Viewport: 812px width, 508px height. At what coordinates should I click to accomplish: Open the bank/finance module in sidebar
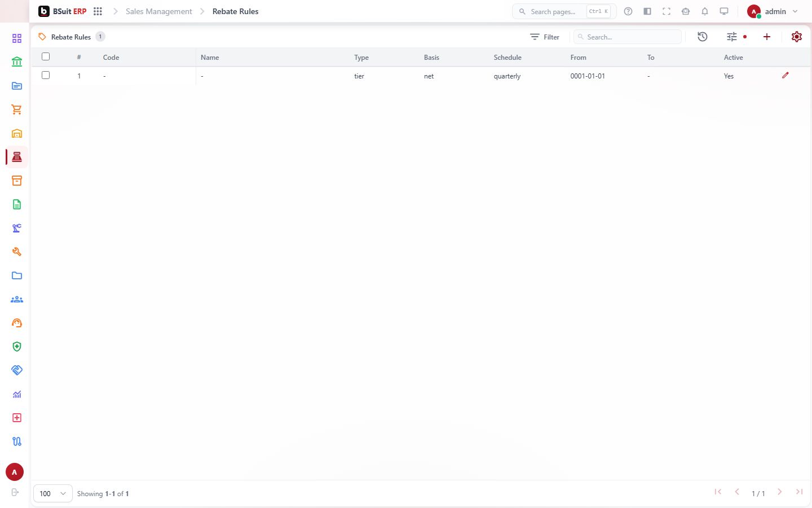(x=17, y=62)
